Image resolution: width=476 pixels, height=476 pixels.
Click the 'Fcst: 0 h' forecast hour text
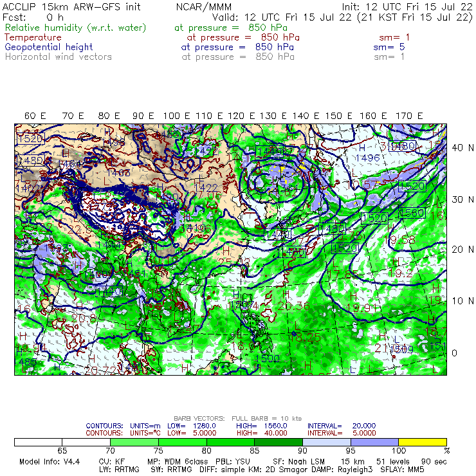(x=33, y=17)
